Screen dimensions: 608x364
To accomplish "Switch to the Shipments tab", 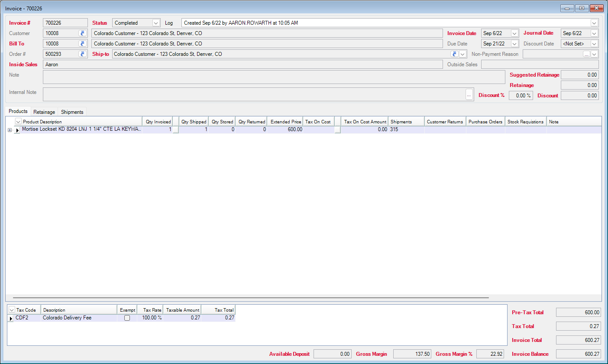I will tap(72, 112).
